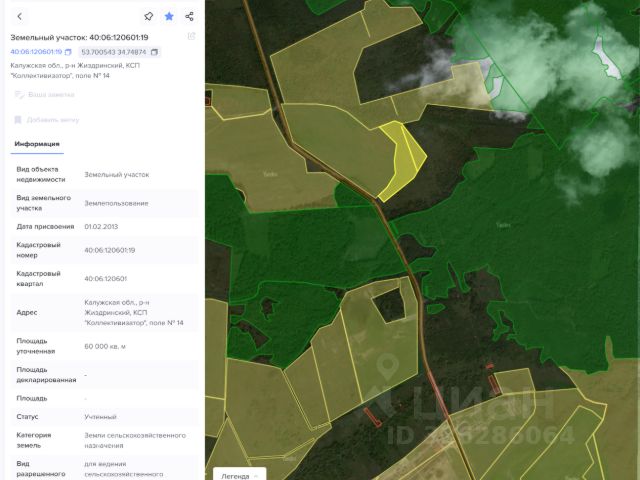Select cadastral quarter value 40:06:120601

[x=106, y=279]
